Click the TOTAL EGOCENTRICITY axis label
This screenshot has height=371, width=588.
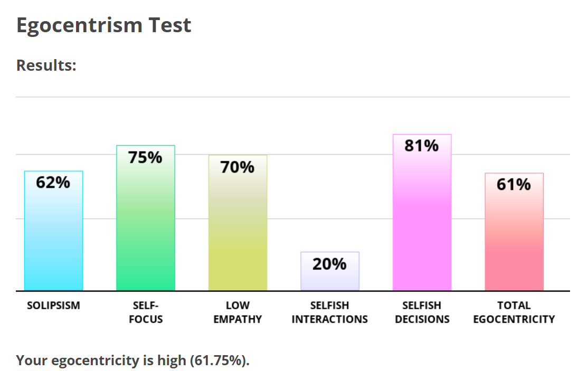[514, 312]
